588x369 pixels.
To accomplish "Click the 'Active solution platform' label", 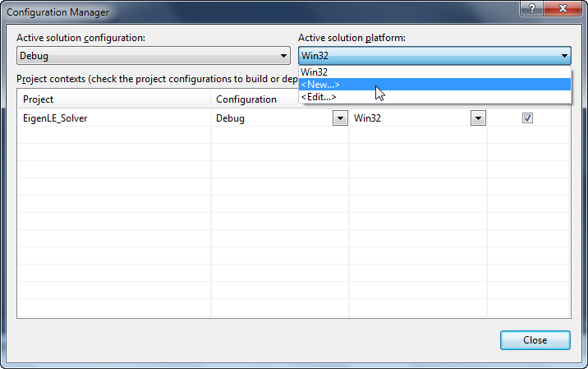I will (351, 38).
